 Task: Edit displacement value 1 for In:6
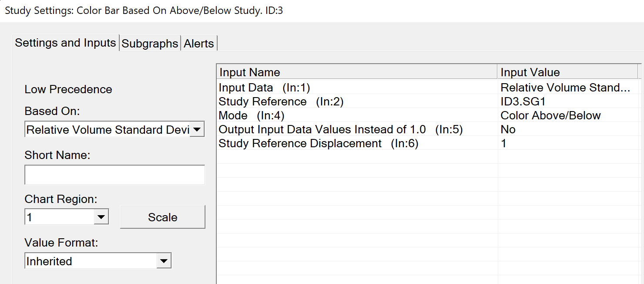tap(504, 143)
